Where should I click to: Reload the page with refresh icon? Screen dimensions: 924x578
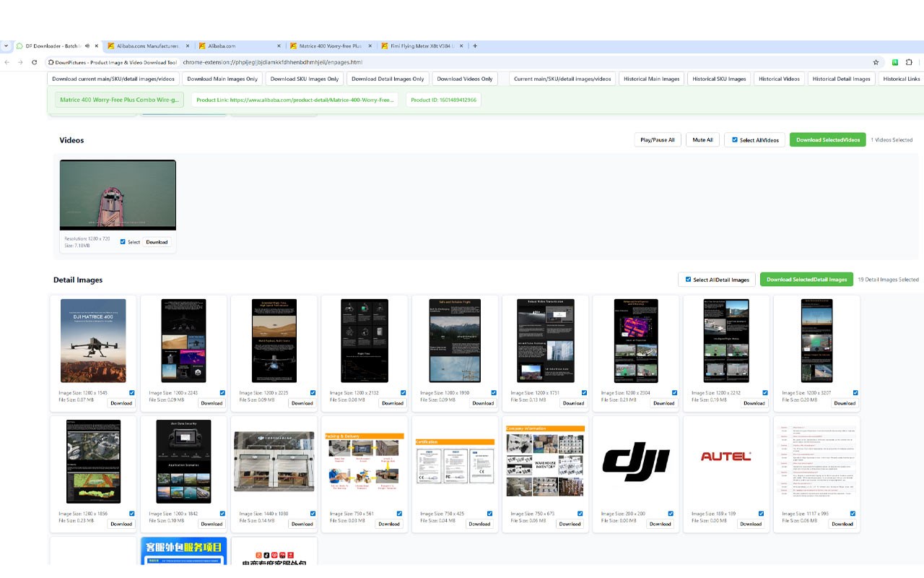pyautogui.click(x=35, y=63)
